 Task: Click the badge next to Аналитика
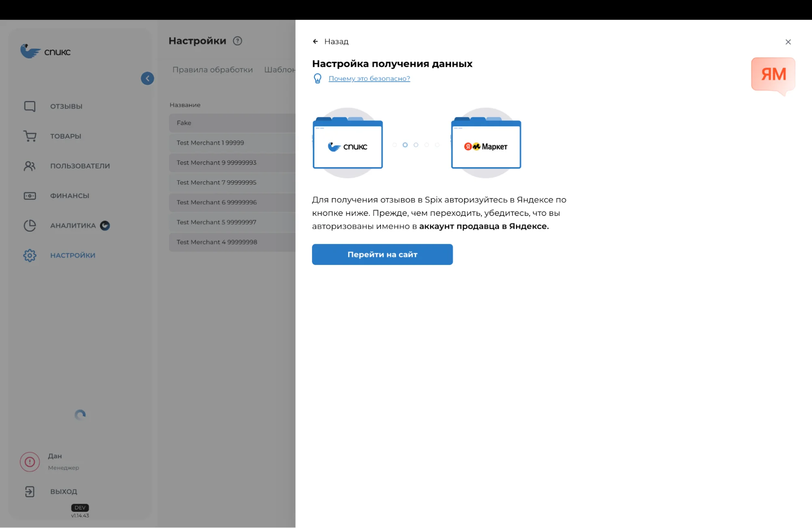click(x=105, y=225)
